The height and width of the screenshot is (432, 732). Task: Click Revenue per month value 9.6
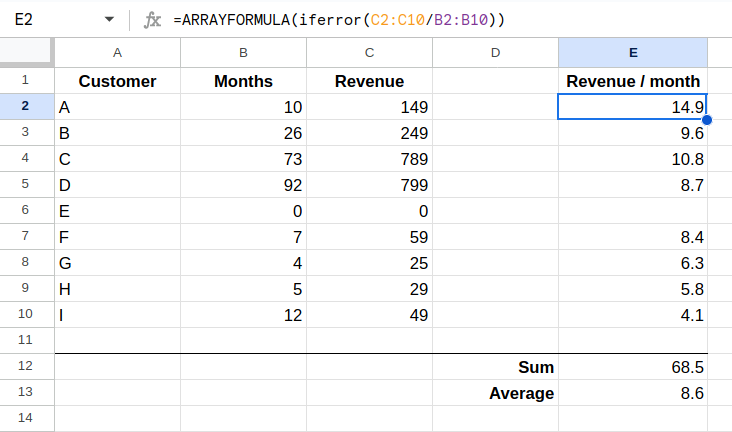(633, 133)
